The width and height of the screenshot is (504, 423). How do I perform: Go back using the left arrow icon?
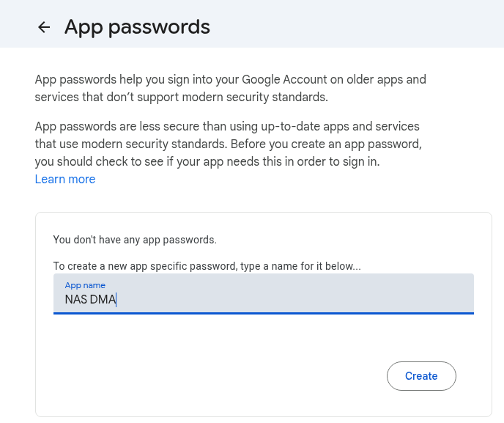click(44, 28)
